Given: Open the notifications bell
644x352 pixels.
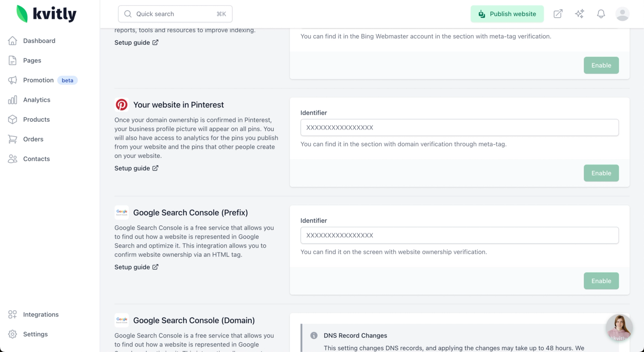Looking at the screenshot, I should point(601,14).
